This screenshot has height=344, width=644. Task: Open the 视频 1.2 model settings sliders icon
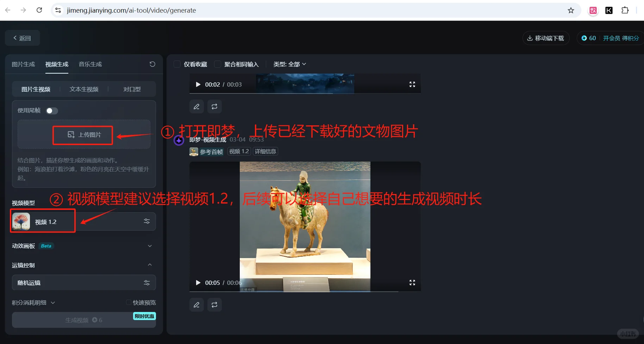[x=147, y=221]
